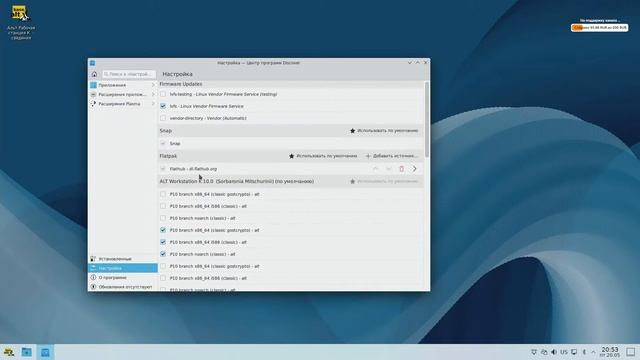Open the Расширения Plasma category
The width and height of the screenshot is (640, 360).
tap(122, 104)
